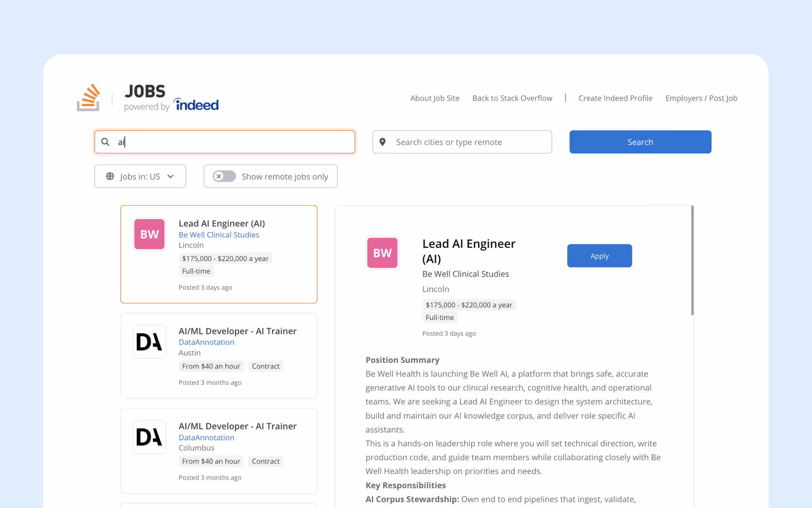Apply to the Lead AI Engineer position
The height and width of the screenshot is (508, 812).
599,256
